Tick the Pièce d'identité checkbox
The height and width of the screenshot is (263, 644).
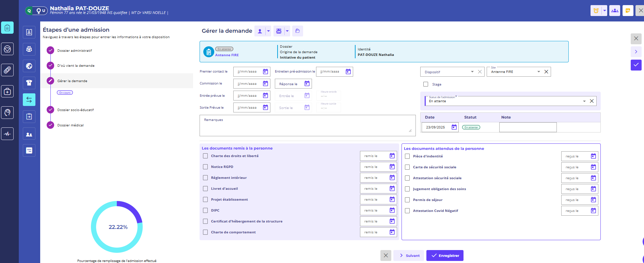click(x=407, y=156)
